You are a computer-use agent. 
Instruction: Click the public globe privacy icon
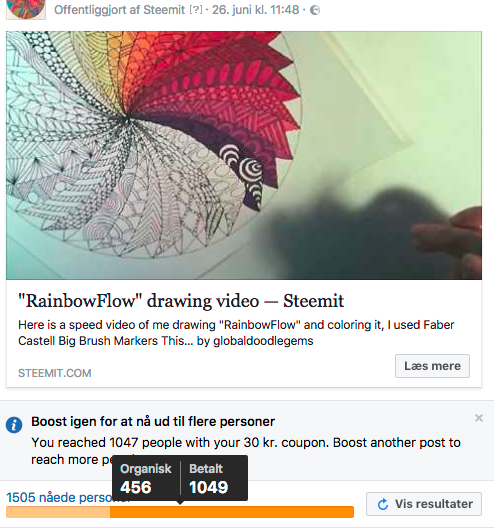(x=315, y=10)
